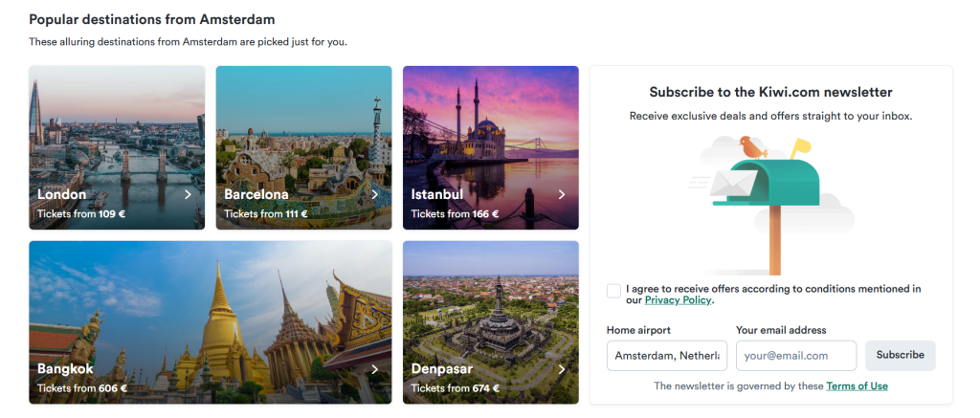This screenshot has width=980, height=418.
Task: Open the Privacy Policy link
Action: click(678, 300)
